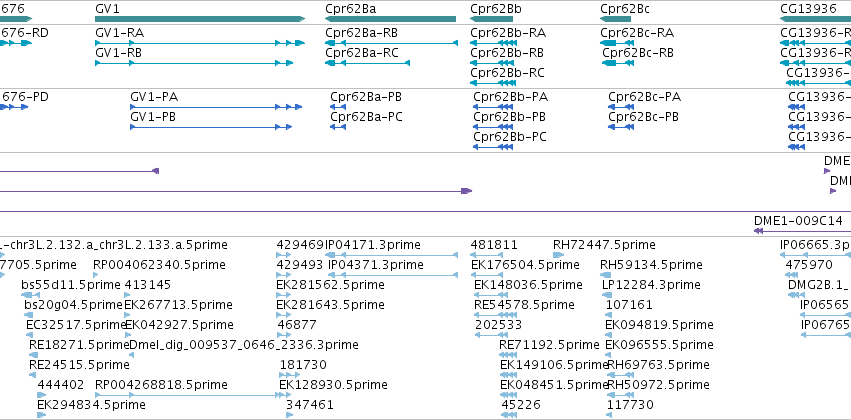Click the EK042927.5prime EST label
The image size is (851, 420).
tap(180, 326)
